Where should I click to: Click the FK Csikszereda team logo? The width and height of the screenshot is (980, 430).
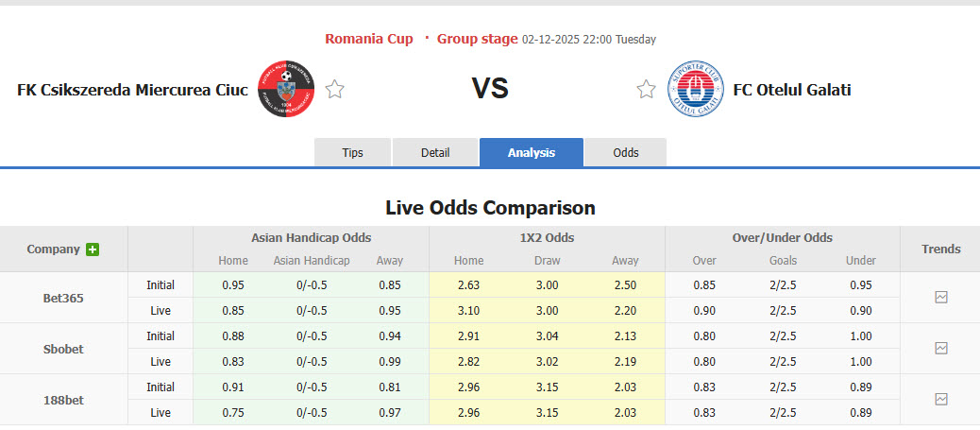tap(286, 90)
